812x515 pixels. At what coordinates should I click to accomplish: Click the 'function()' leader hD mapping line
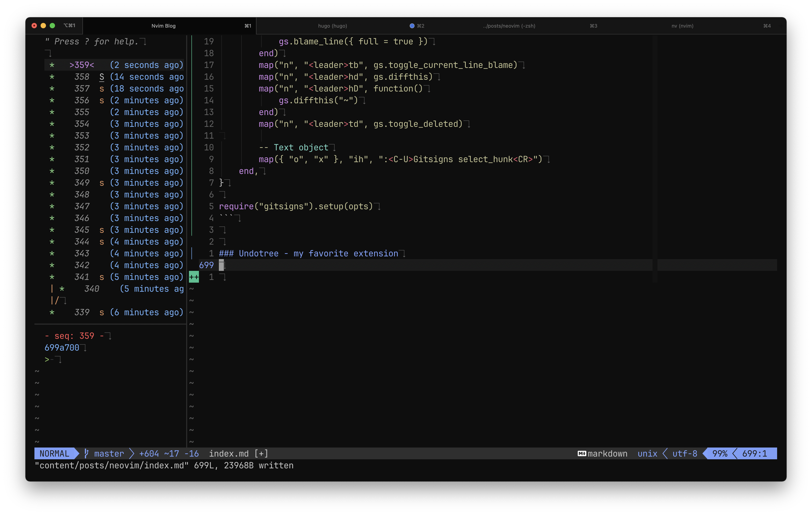(341, 89)
